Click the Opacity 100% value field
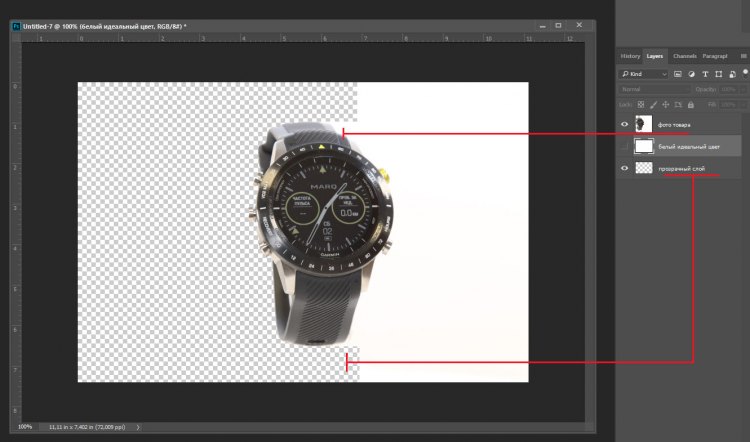The width and height of the screenshot is (750, 442). pos(728,89)
